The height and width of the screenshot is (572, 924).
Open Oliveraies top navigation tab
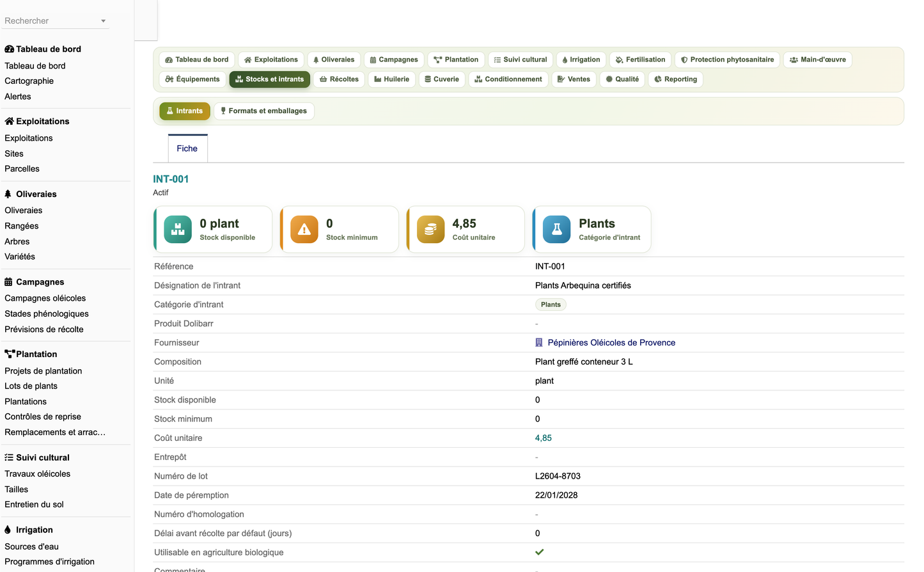pos(334,60)
